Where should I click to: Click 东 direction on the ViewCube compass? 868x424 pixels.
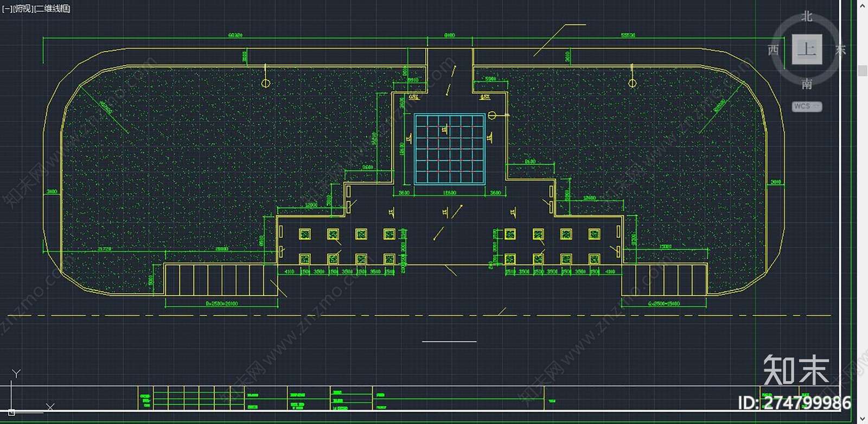coord(840,50)
